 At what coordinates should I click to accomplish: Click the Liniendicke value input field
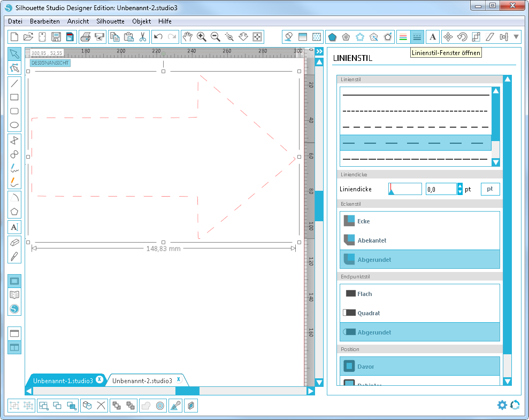tap(441, 189)
